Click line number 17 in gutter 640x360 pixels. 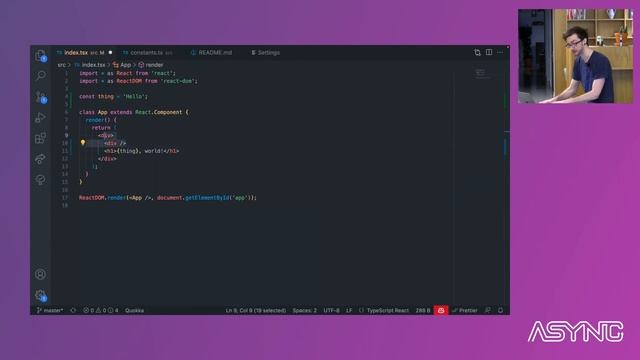(65, 198)
